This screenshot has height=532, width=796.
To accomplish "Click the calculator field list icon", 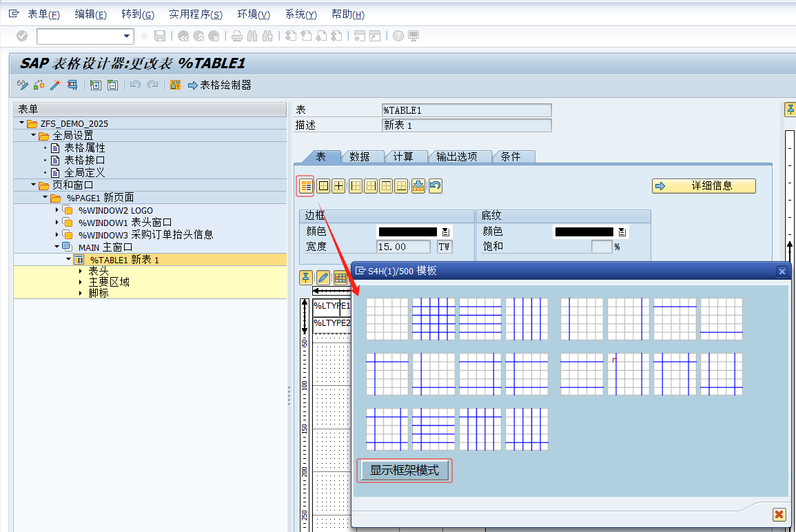I will click(174, 85).
